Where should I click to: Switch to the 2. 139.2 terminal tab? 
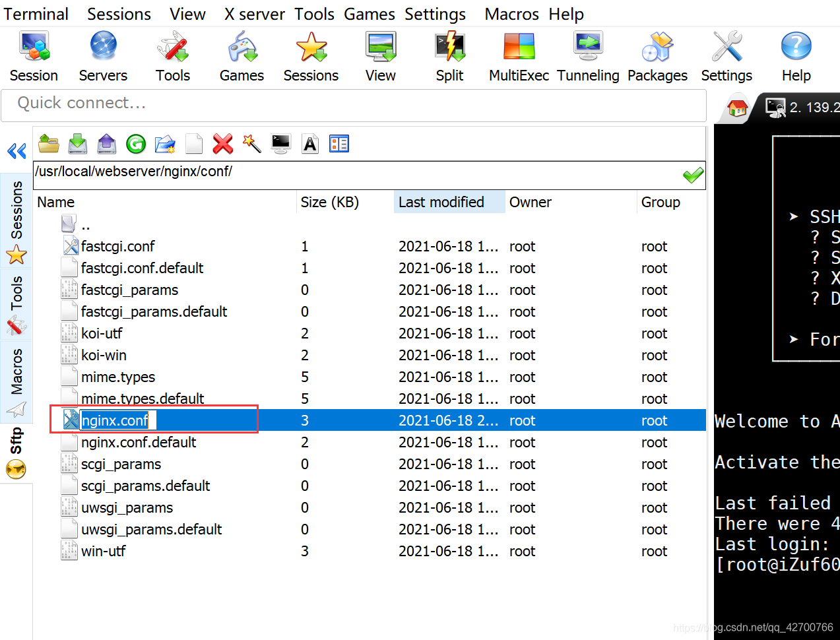click(802, 107)
